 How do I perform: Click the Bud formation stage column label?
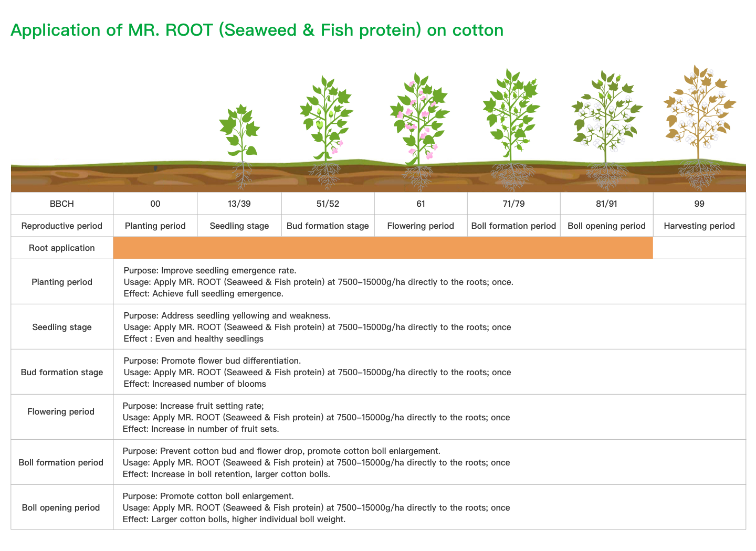[328, 226]
